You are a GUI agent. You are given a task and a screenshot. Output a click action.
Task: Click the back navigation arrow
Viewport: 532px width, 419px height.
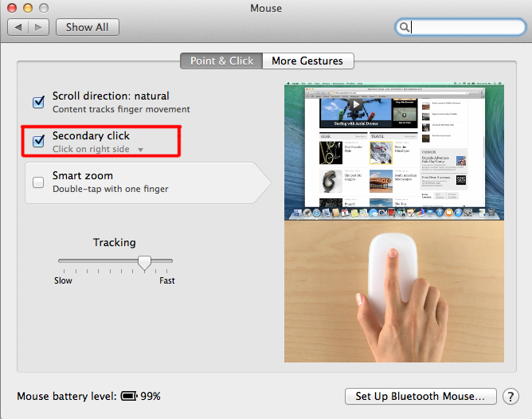[18, 27]
